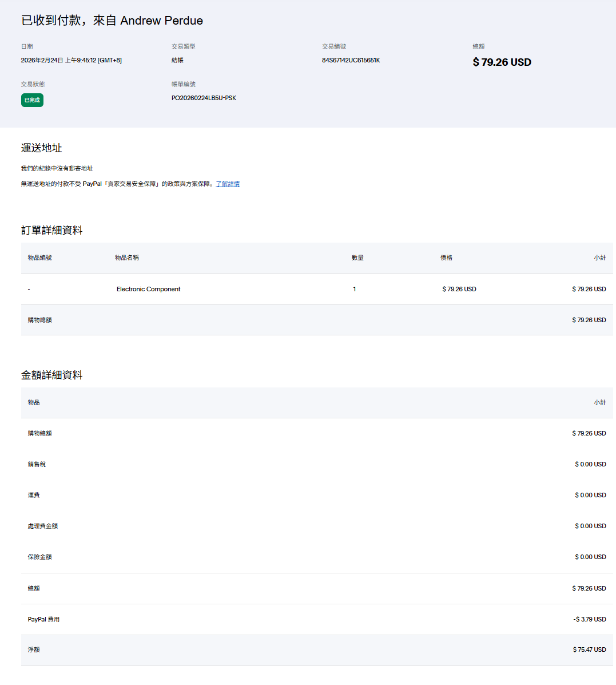616x685 pixels.
Task: Click the header total $ 79.26 USD
Action: pyautogui.click(x=502, y=62)
